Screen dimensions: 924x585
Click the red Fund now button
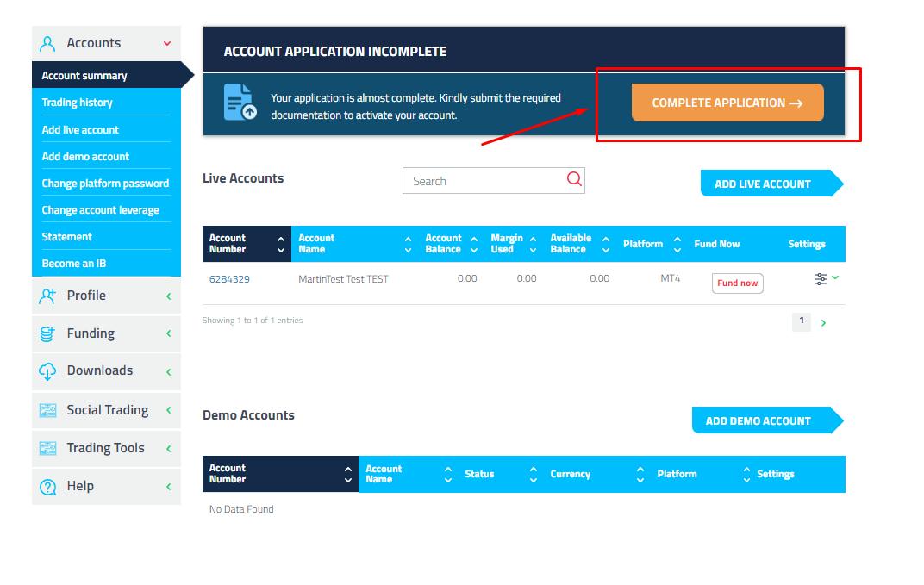(737, 283)
